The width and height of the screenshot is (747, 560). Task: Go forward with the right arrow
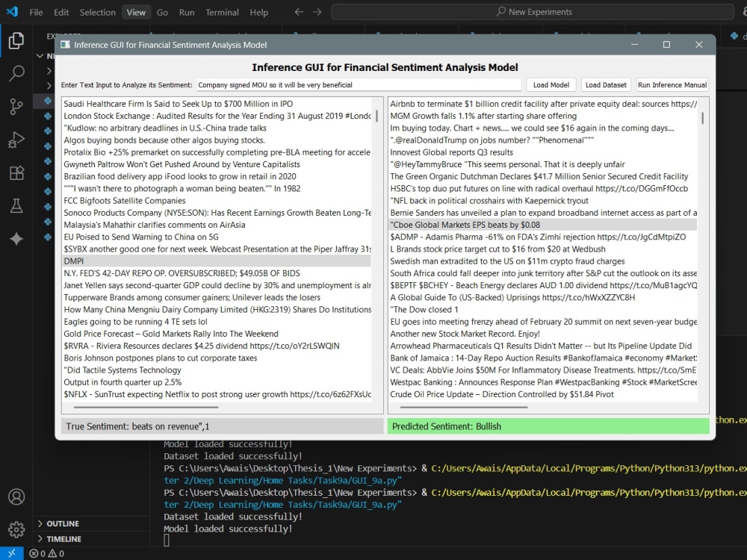point(317,12)
